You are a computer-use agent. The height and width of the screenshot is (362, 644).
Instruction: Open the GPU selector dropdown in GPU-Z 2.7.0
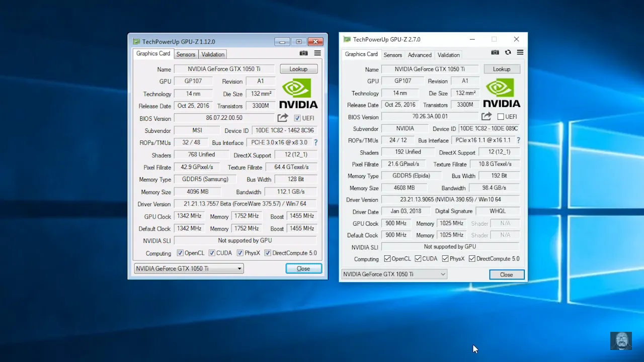(x=394, y=274)
